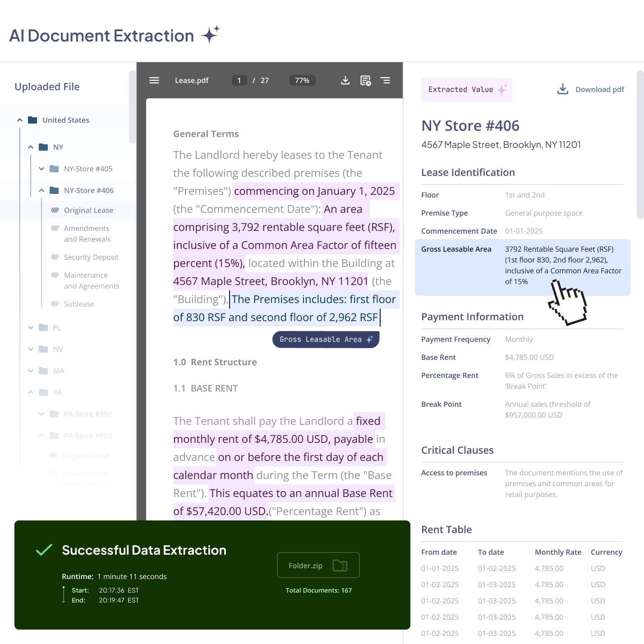This screenshot has width=644, height=644.
Task: Collapse the PA folder
Action: point(31,392)
